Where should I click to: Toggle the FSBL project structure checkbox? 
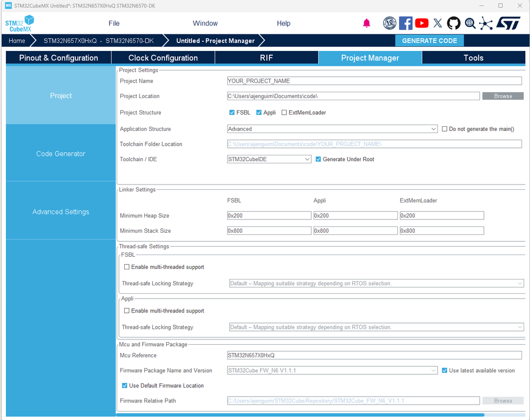(x=232, y=112)
